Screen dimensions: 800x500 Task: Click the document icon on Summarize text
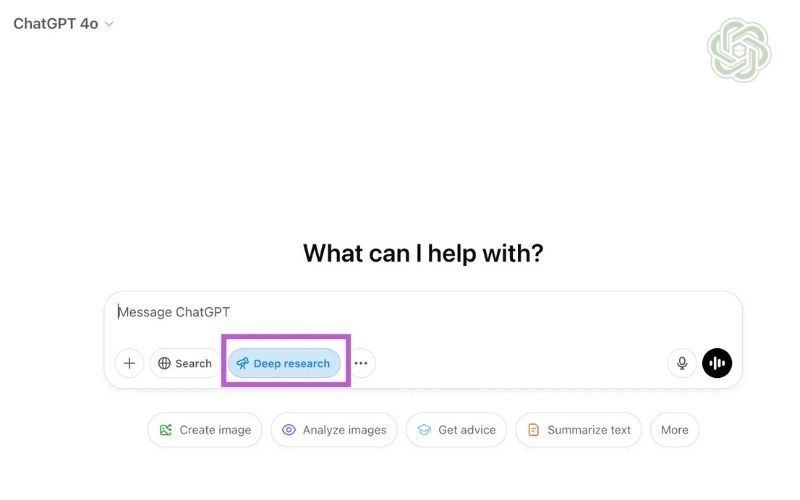tap(533, 430)
